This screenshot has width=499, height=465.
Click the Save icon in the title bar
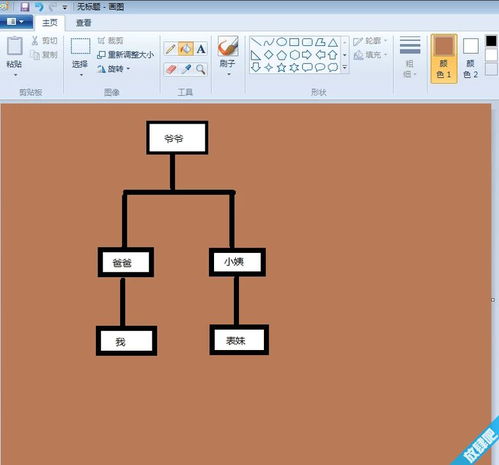click(x=25, y=6)
